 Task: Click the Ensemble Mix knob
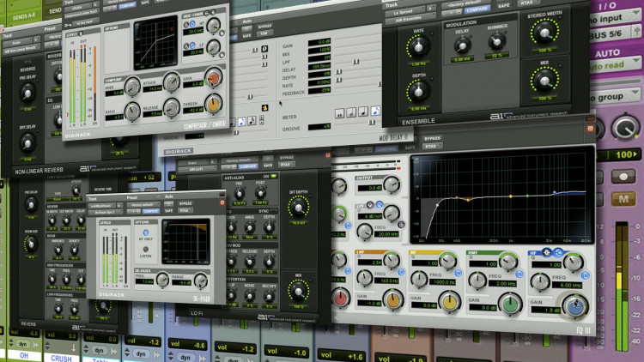coord(544,81)
